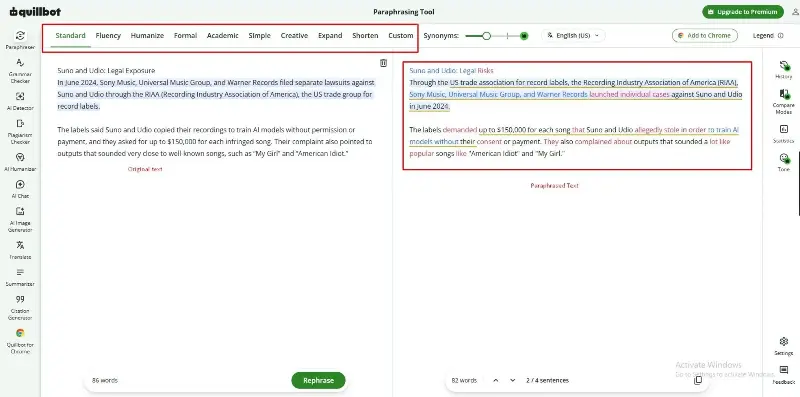Image resolution: width=800 pixels, height=397 pixels.
Task: Click Upgrade to Premium
Action: click(743, 12)
